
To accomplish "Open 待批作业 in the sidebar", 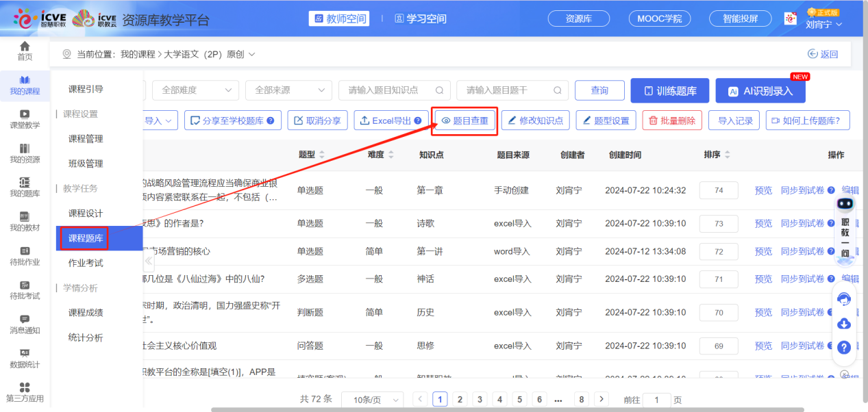I will point(25,250).
